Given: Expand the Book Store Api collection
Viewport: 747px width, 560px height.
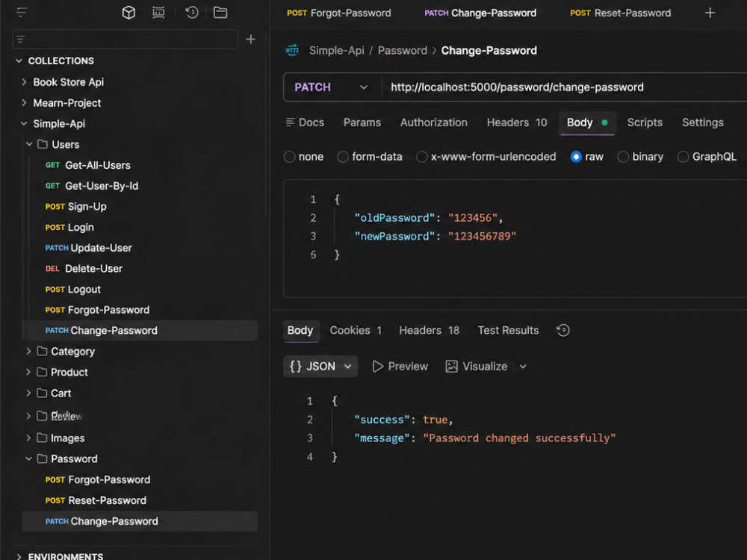Looking at the screenshot, I should point(24,82).
